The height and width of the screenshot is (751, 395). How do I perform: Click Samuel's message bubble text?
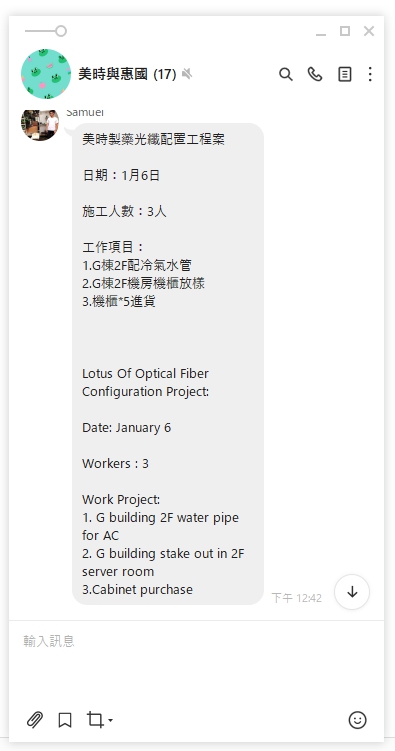click(168, 364)
